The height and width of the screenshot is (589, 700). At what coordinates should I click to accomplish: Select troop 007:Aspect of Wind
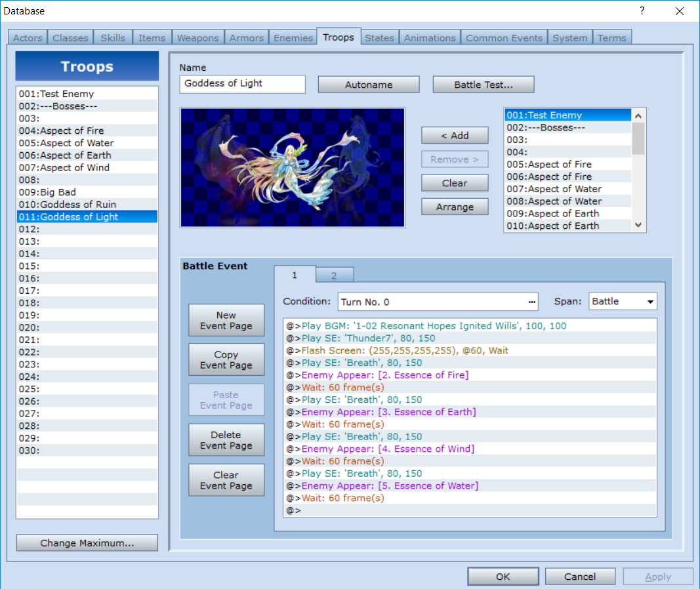[87, 167]
